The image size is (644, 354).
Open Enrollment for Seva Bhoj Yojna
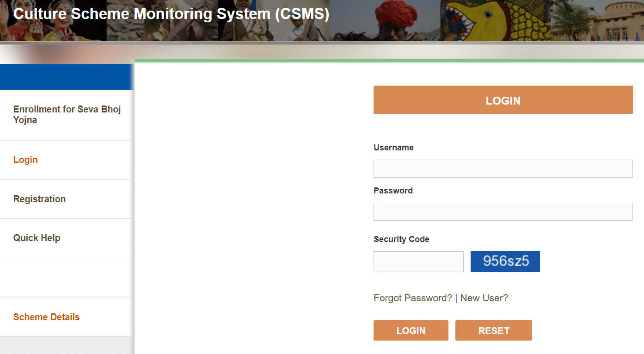tap(67, 114)
